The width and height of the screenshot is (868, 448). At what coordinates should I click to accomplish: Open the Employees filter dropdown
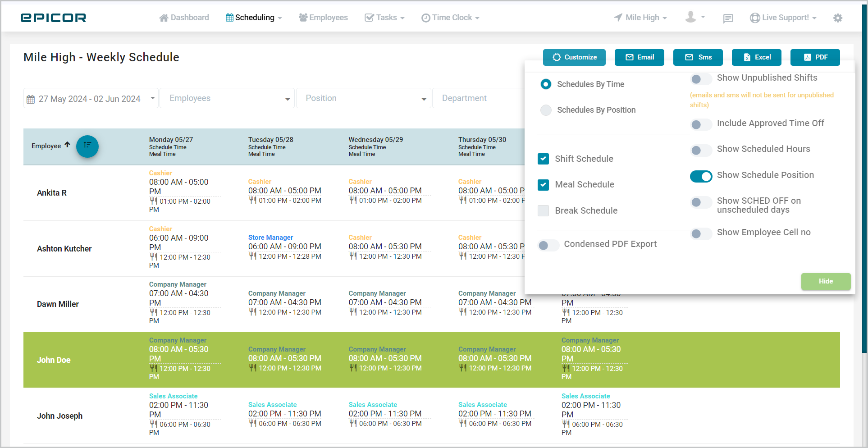pos(227,98)
